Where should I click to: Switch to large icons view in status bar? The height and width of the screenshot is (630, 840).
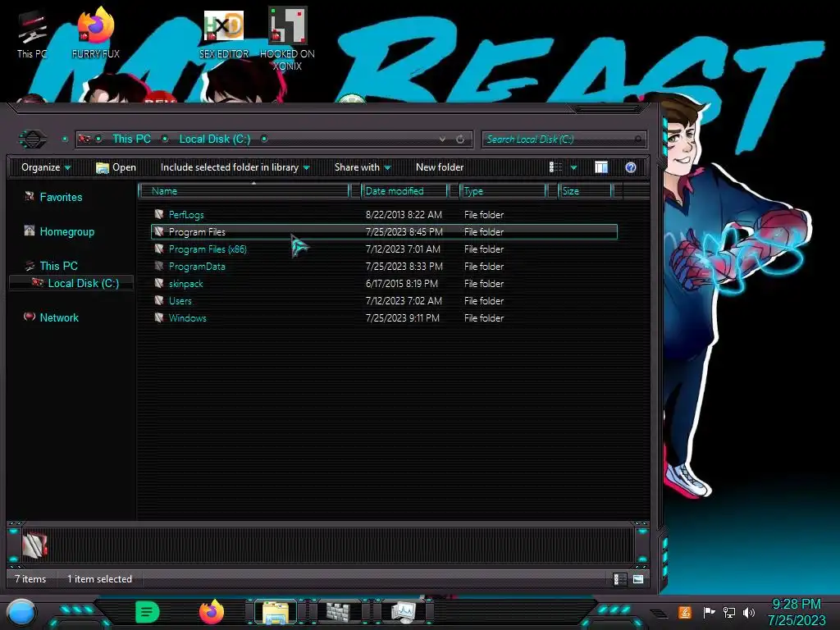638,579
